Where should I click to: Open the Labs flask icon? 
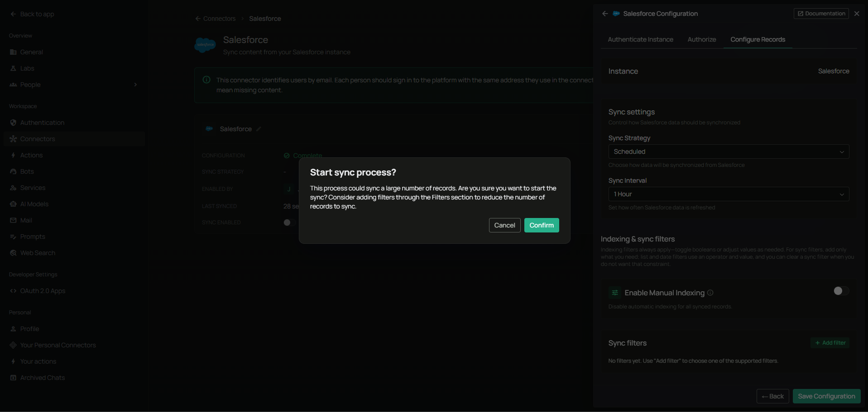click(13, 68)
